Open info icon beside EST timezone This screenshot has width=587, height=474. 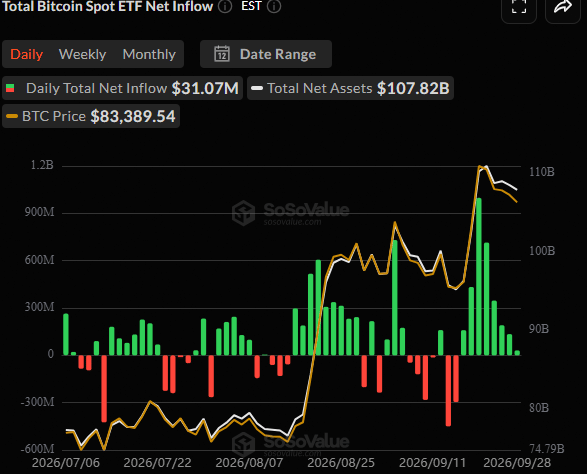pyautogui.click(x=274, y=6)
